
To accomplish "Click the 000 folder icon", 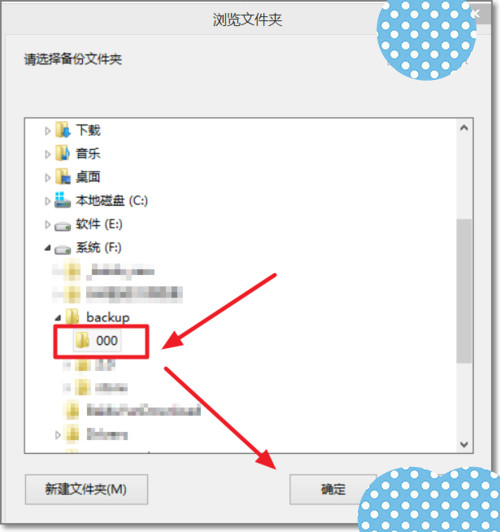I will (x=82, y=340).
